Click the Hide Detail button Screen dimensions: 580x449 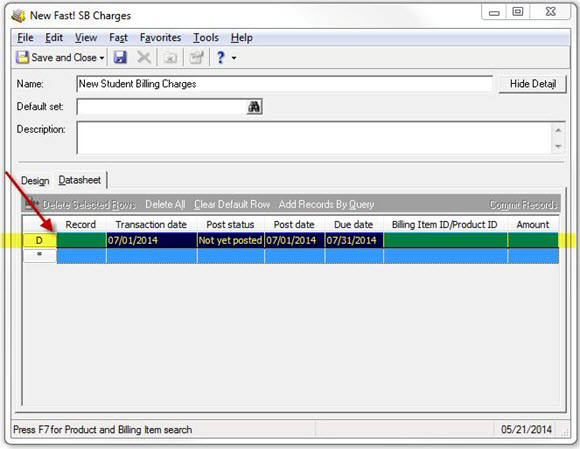(533, 84)
